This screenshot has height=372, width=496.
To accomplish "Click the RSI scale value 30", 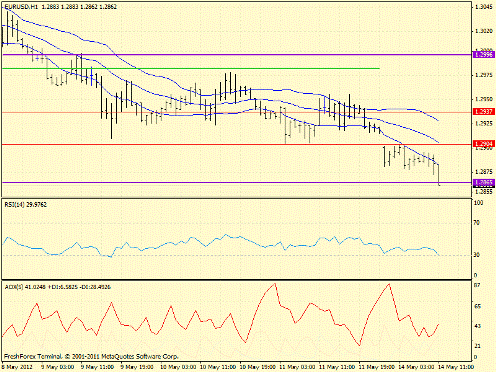I will pyautogui.click(x=477, y=255).
